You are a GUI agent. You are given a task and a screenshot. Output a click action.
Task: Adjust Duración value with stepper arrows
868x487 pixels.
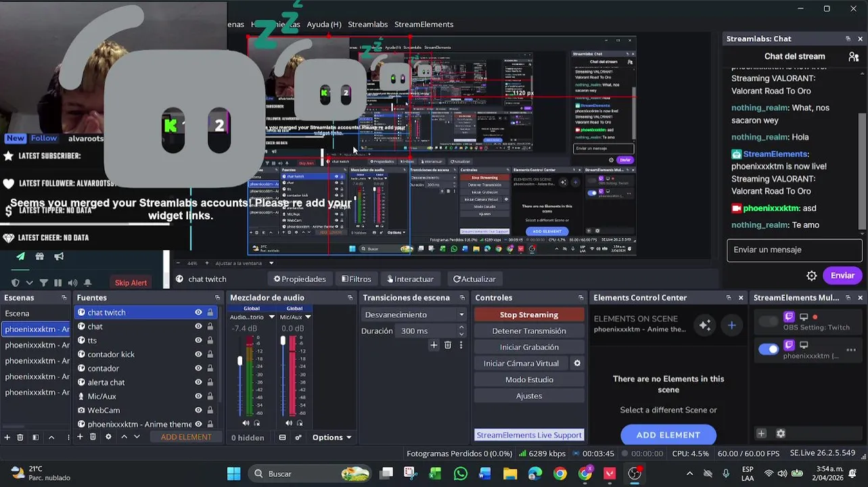click(x=461, y=331)
